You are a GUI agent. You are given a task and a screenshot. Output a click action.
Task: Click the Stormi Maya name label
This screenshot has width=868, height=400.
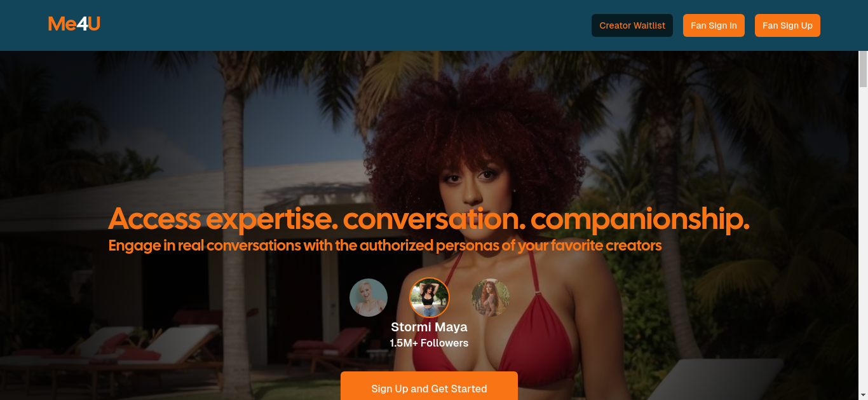[429, 327]
